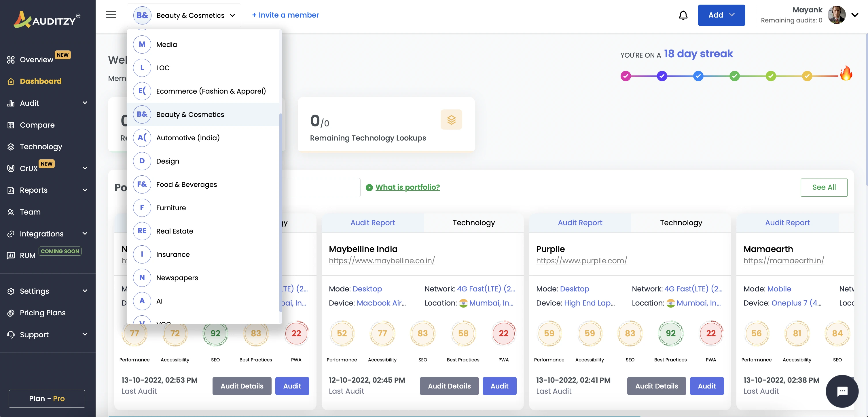The image size is (868, 417).
Task: Select Insurance workspace
Action: point(203,254)
